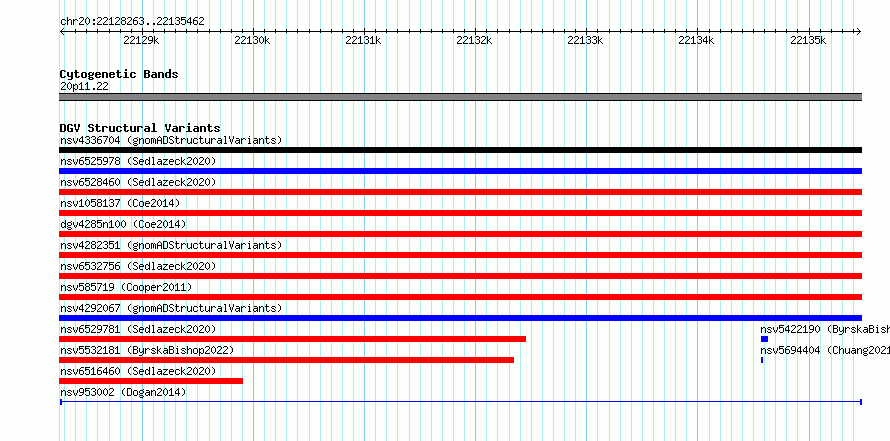
Task: Click the 22131k ruler tick label
Action: [363, 41]
